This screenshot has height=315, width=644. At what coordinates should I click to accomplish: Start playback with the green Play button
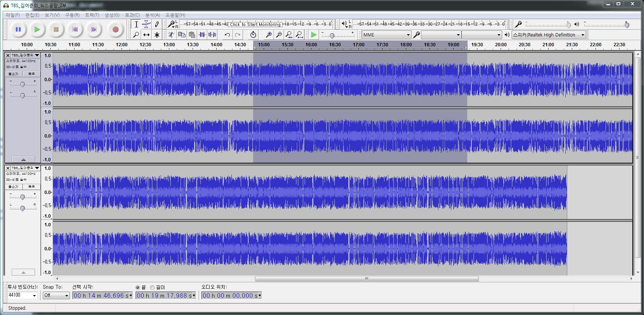click(x=37, y=29)
